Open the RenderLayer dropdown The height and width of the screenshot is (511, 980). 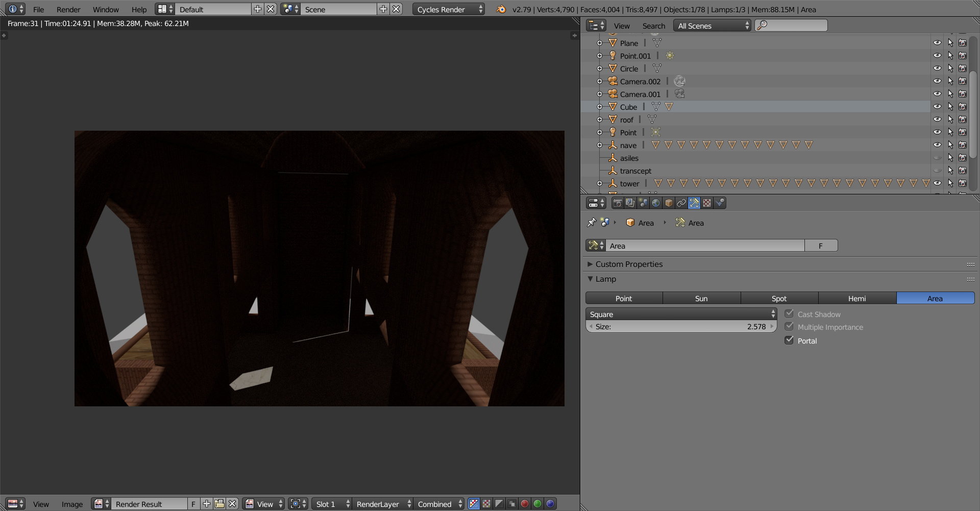383,504
